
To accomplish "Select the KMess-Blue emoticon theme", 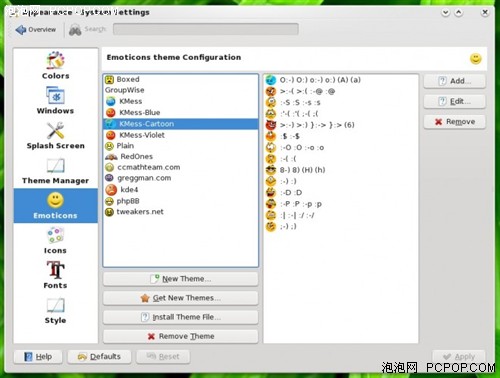I will [x=181, y=112].
